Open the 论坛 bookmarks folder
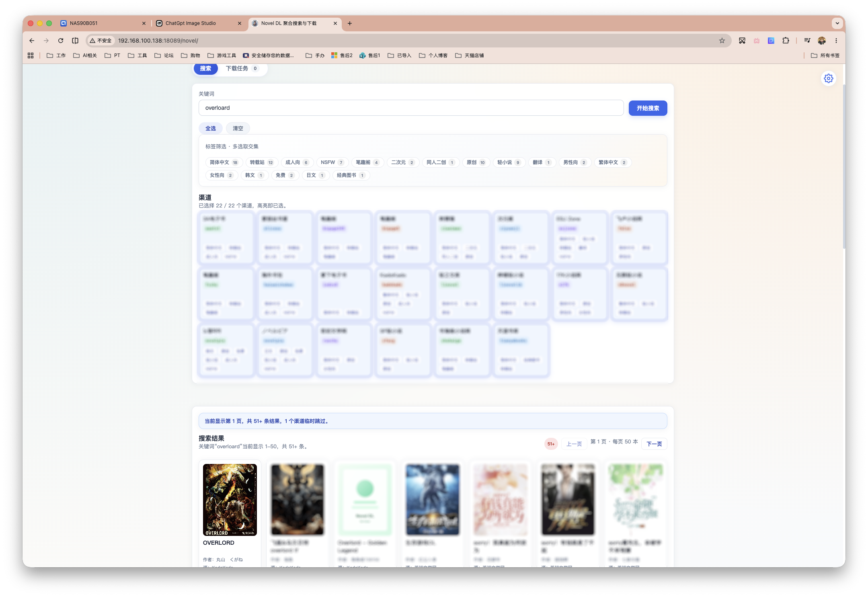This screenshot has width=868, height=597. pos(164,55)
